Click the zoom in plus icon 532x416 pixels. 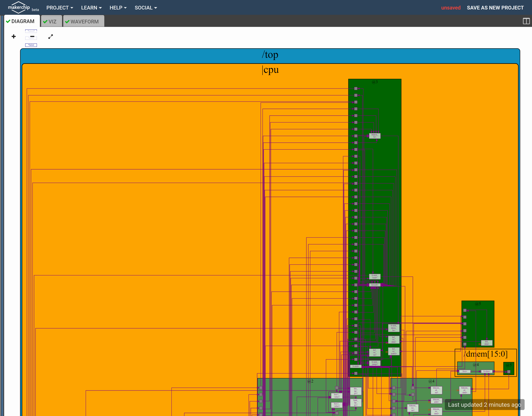tap(14, 37)
